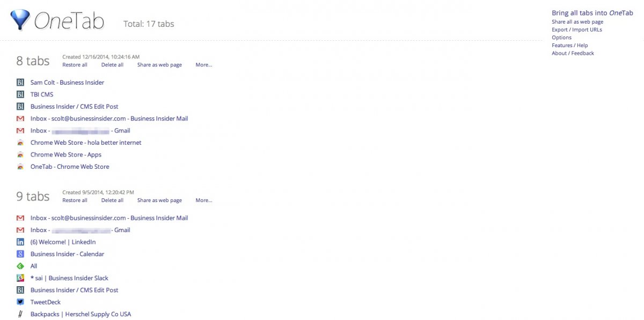The width and height of the screenshot is (644, 320).
Task: Click Gmail icon next to Business Insider Mail in 8 tabs group
Action: tap(20, 118)
